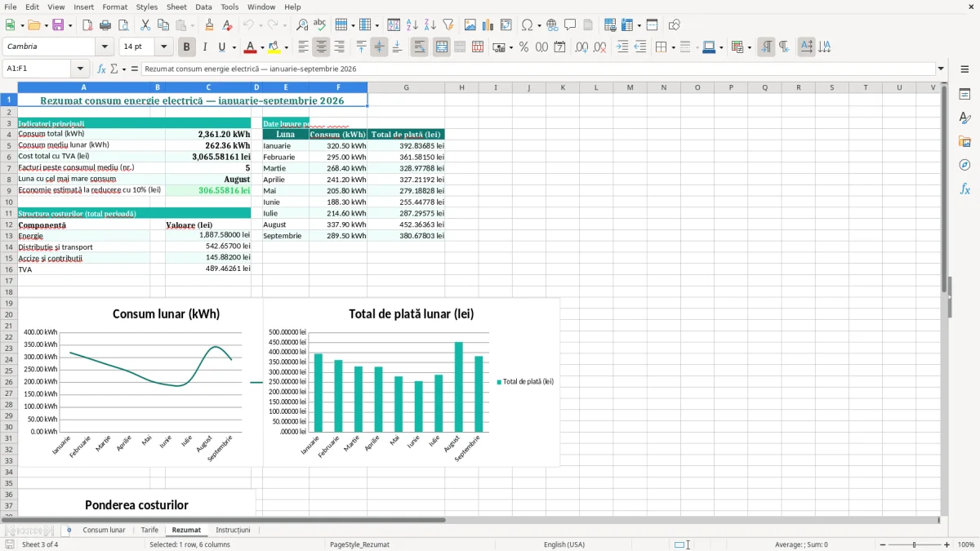This screenshot has width=980, height=551.
Task: Open Paste options dropdown arrow
Action: click(193, 26)
